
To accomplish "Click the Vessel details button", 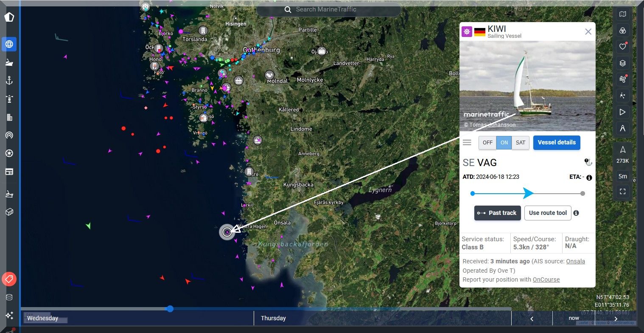I will (x=557, y=143).
